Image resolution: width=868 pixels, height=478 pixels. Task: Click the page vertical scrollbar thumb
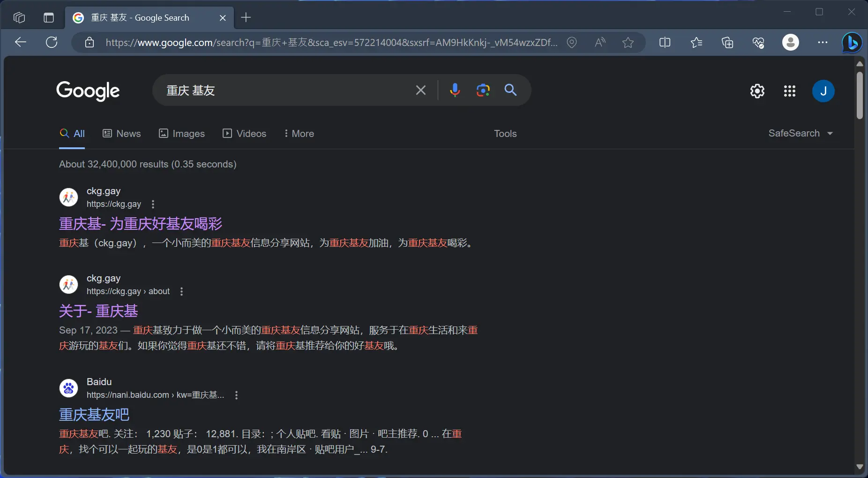point(859,95)
